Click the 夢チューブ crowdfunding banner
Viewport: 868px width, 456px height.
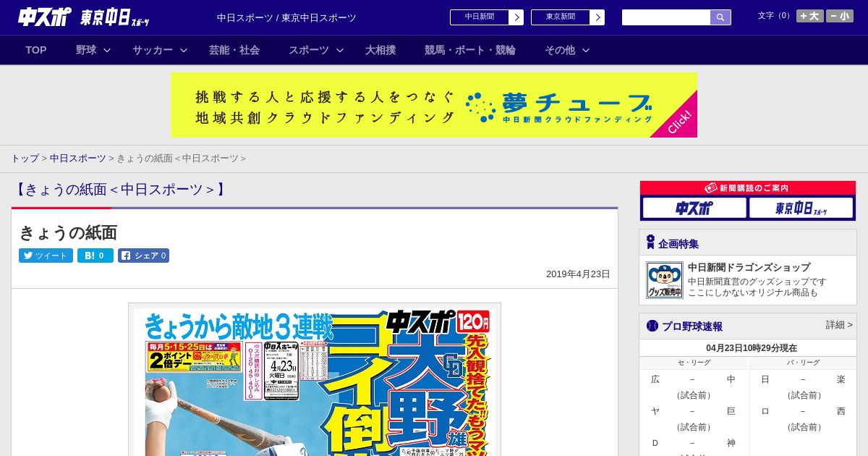(x=434, y=105)
